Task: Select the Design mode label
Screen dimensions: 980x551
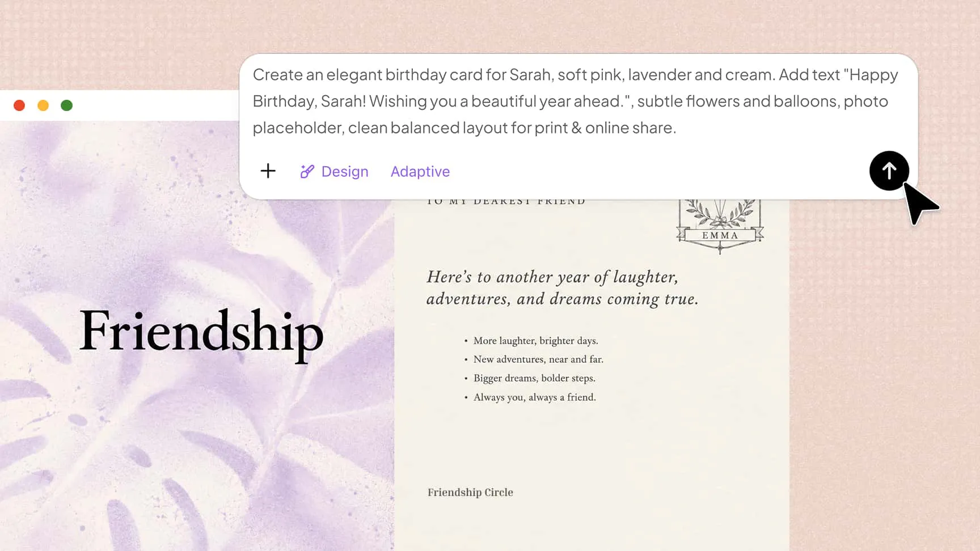Action: (344, 171)
